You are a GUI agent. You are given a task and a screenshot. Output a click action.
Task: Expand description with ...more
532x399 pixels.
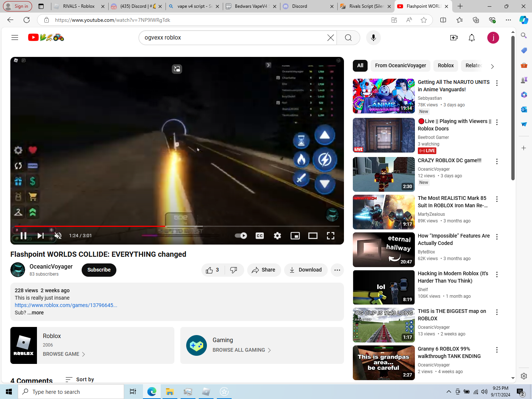[x=35, y=313]
